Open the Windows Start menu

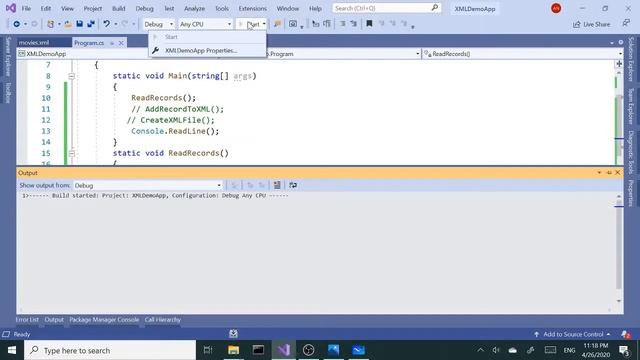12,350
